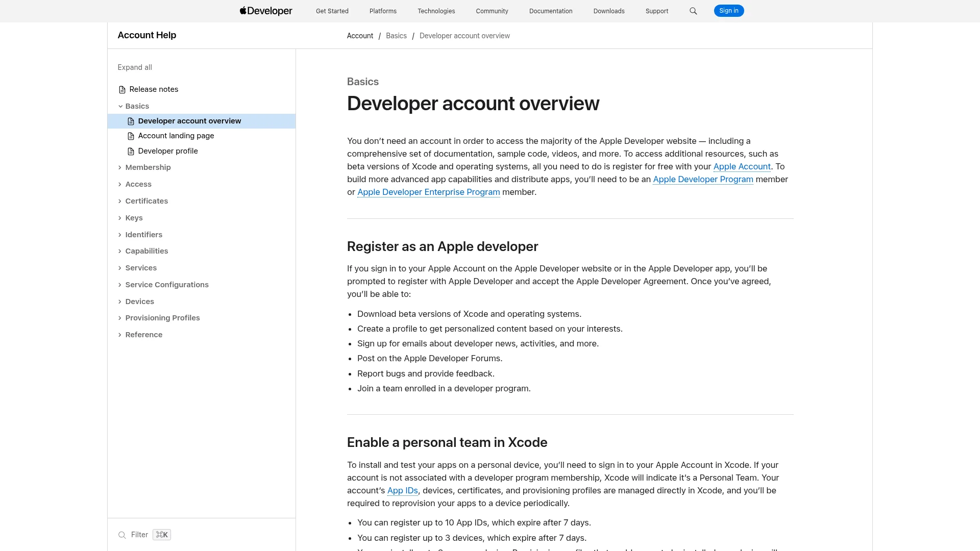Click the 'Register as an Apple developer' heading
Image resolution: width=980 pixels, height=551 pixels.
pyautogui.click(x=443, y=246)
